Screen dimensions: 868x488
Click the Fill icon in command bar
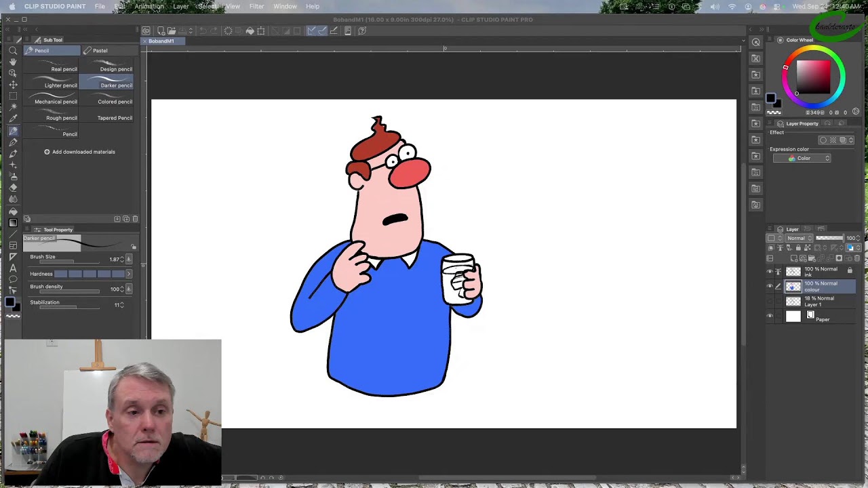(x=250, y=30)
